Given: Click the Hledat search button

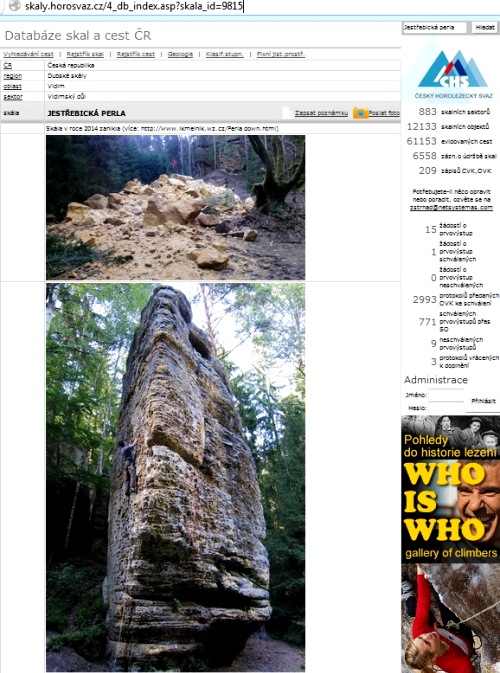Looking at the screenshot, I should 485,27.
